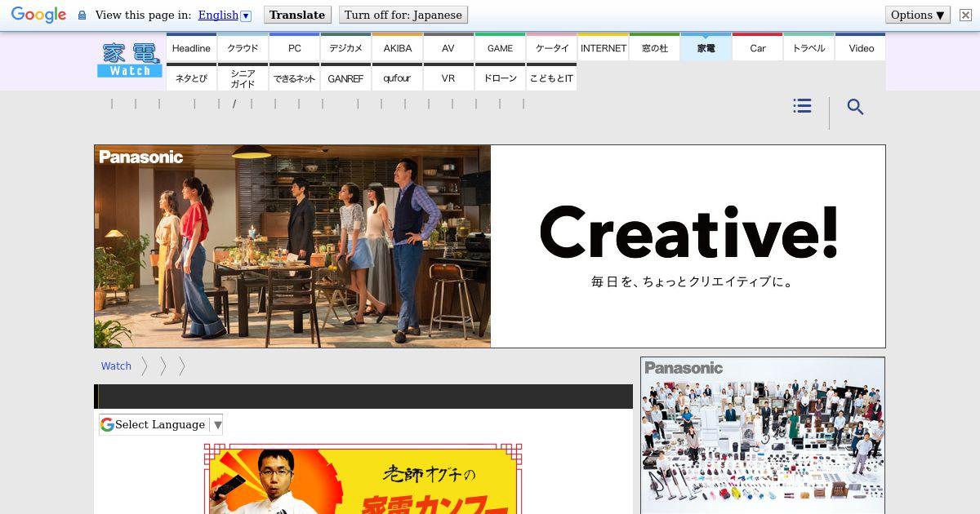Screen dimensions: 980x514
Task: Open the GANREF tab
Action: (x=345, y=78)
